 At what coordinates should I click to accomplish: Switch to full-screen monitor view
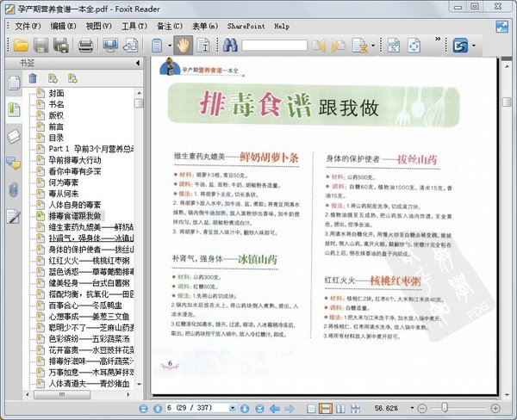[110, 45]
